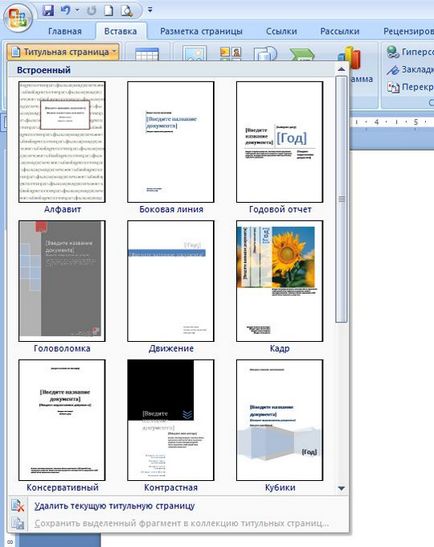This screenshot has height=547, width=434.
Task: Pick the Головоломка cover page thumbnail
Action: click(62, 281)
